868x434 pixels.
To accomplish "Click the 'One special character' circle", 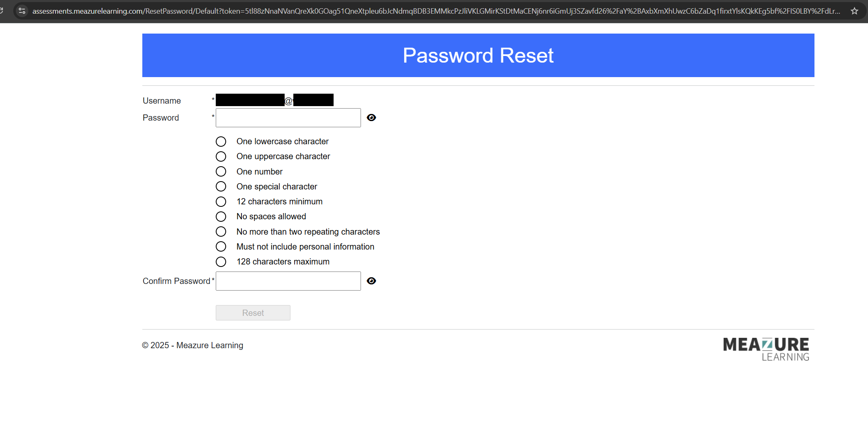I will pyautogui.click(x=221, y=187).
